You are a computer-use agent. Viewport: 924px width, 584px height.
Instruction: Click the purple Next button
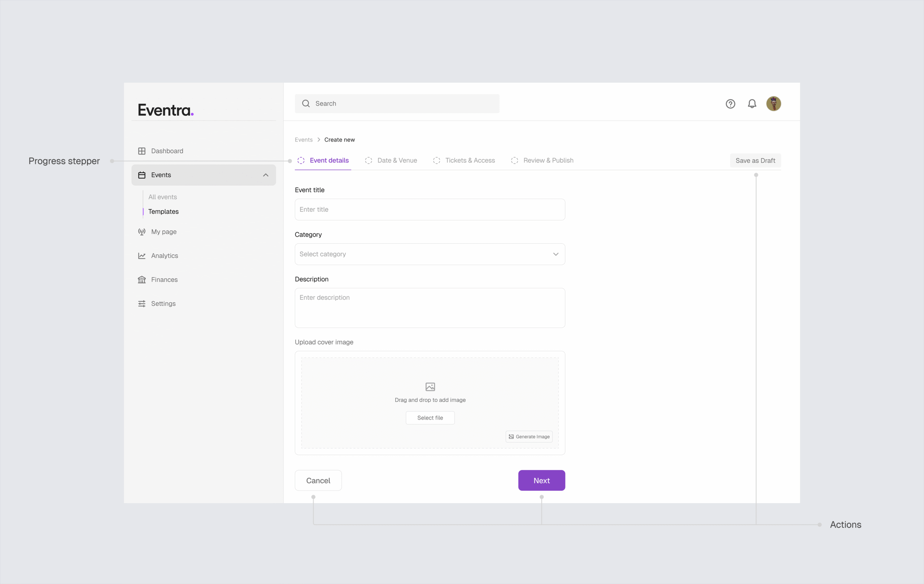[541, 480]
